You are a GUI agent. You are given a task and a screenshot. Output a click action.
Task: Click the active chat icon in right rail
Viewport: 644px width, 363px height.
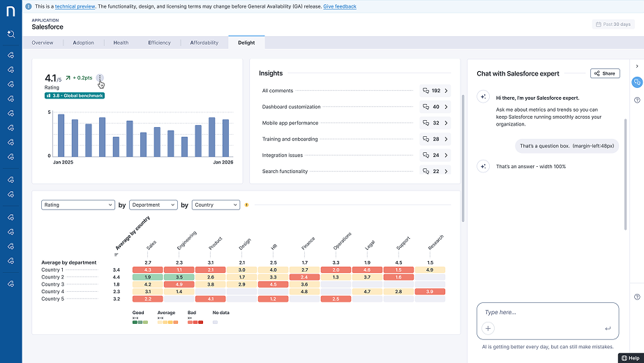pyautogui.click(x=636, y=82)
